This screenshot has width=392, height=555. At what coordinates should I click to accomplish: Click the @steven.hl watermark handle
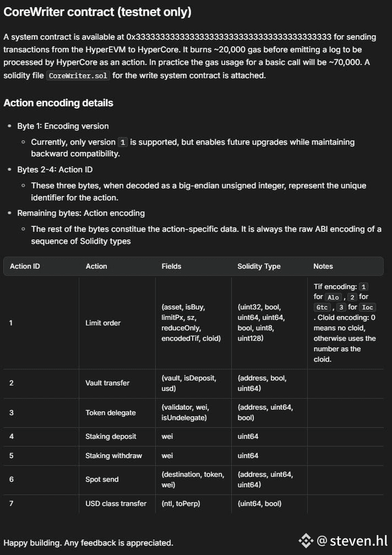tap(352, 541)
